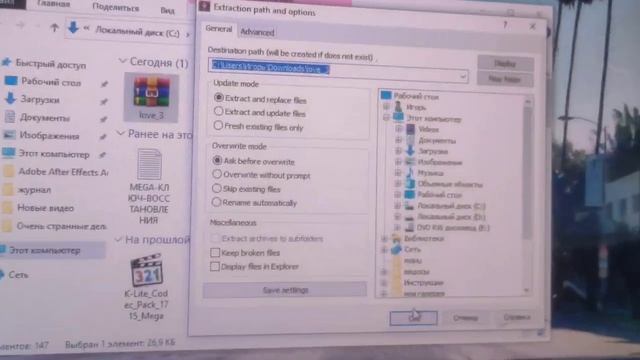Click the Библиотеки icon in dialog tree
This screenshot has height=360, width=640.
pyautogui.click(x=396, y=238)
